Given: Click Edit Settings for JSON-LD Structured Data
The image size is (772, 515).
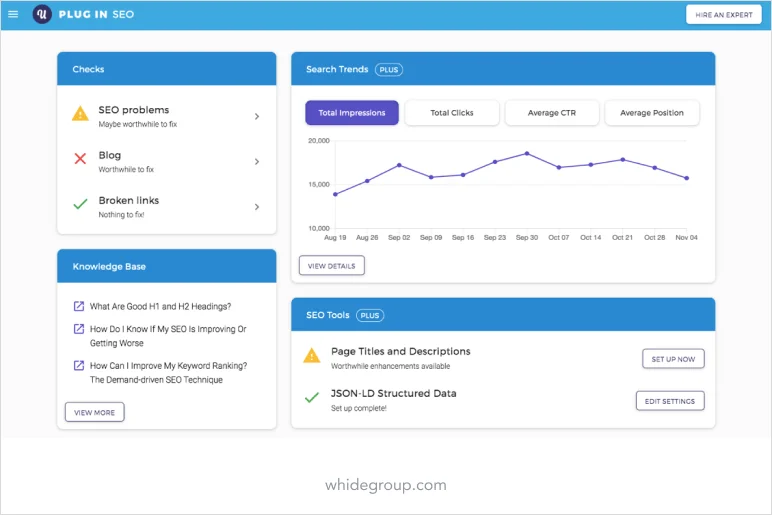Looking at the screenshot, I should [x=670, y=401].
